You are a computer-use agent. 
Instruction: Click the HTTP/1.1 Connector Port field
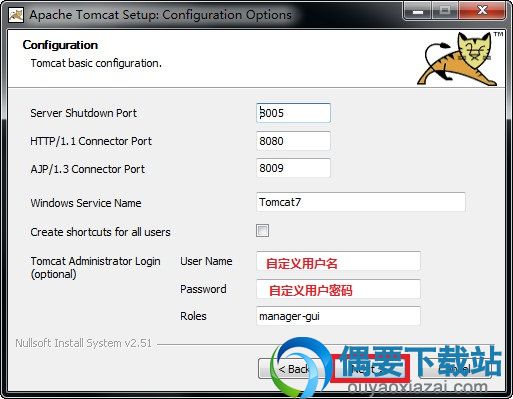tap(293, 141)
